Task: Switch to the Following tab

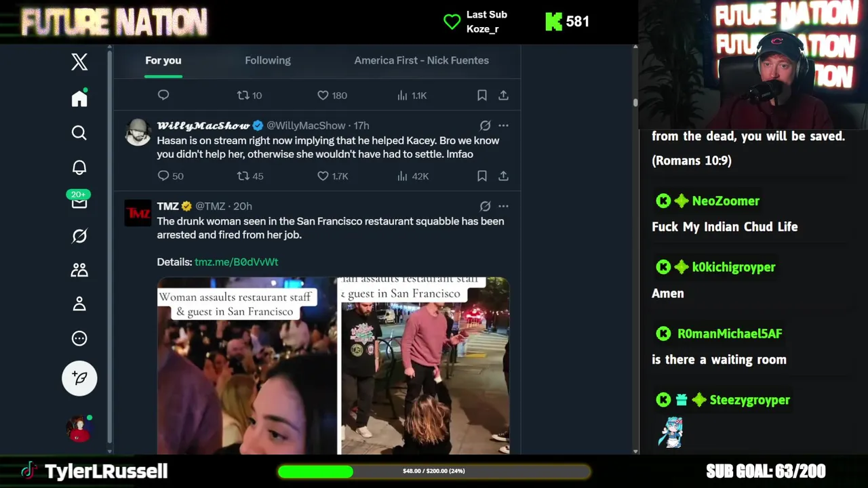Action: coord(268,60)
